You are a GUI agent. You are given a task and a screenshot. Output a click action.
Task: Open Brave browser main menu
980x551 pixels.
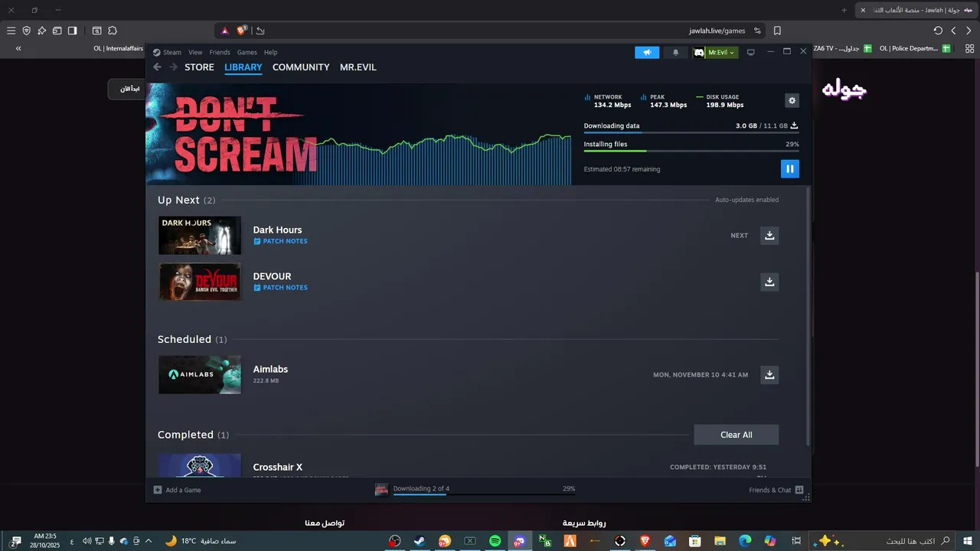[11, 31]
